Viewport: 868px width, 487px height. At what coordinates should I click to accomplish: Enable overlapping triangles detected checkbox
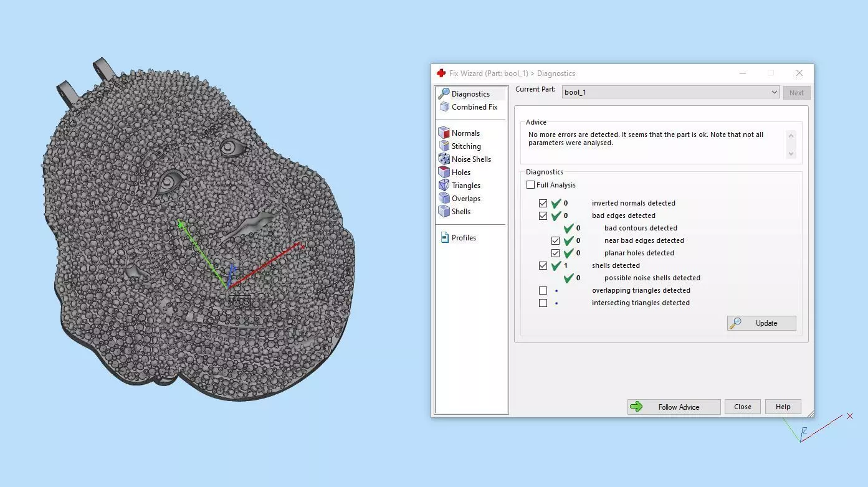543,290
